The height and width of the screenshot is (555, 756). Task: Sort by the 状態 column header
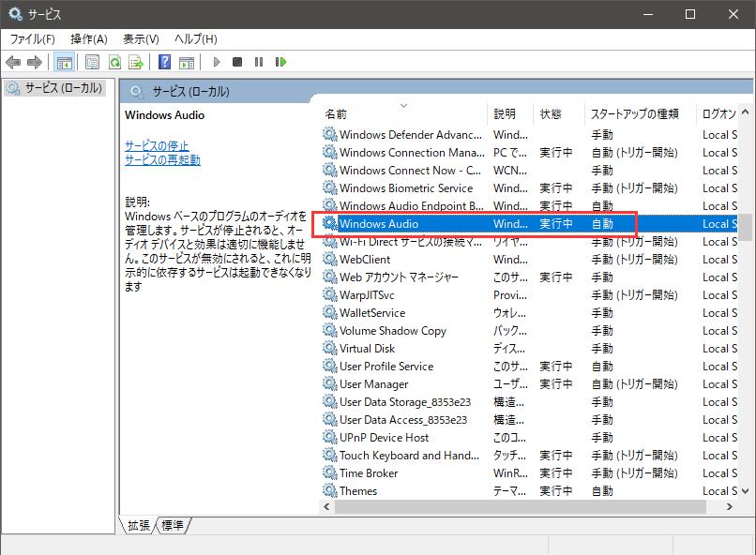click(x=559, y=113)
